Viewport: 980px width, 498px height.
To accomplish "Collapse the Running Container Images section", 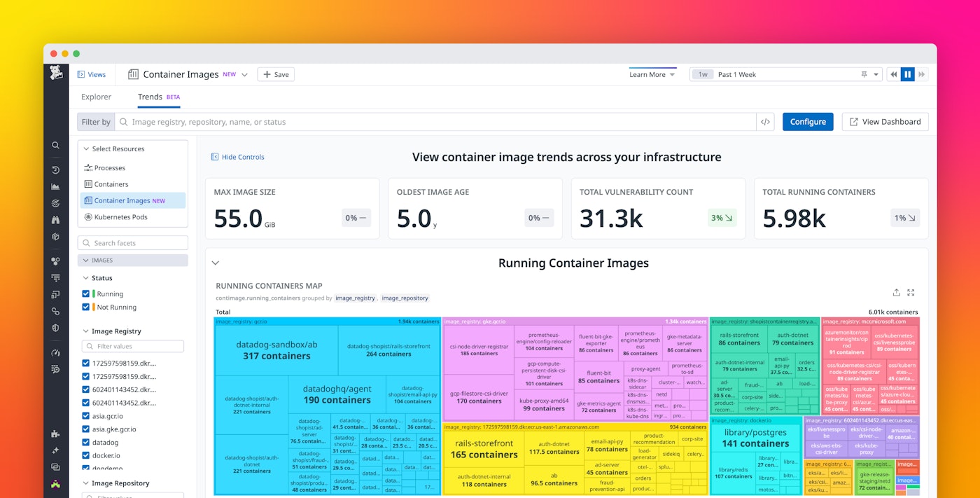I will 216,263.
